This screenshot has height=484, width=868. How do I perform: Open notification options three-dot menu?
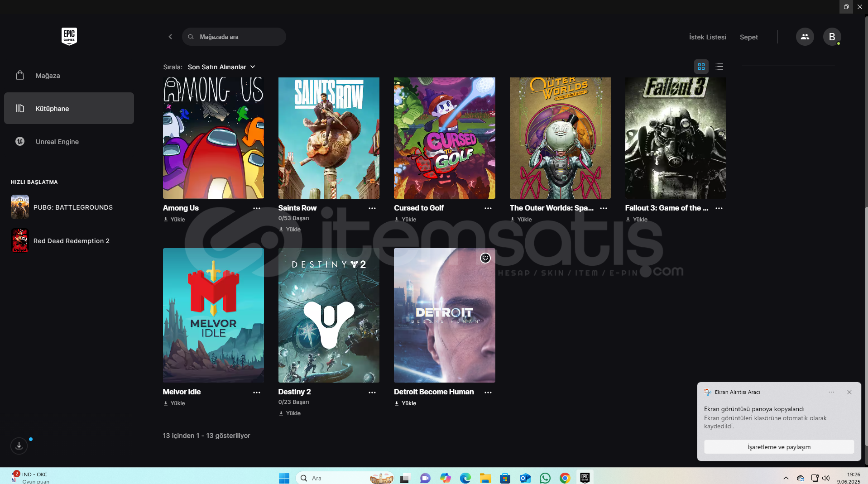tap(831, 392)
